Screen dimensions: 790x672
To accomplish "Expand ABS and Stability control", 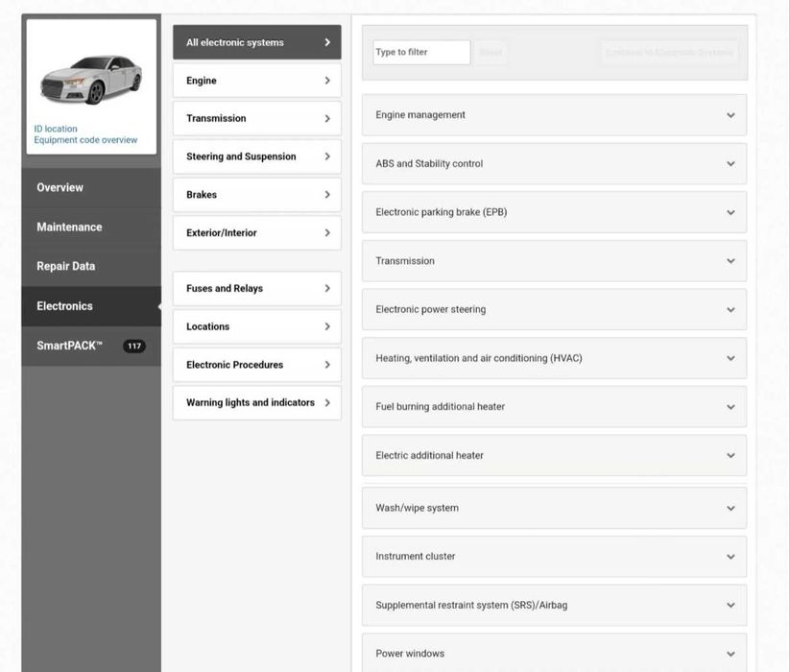I will pos(730,164).
